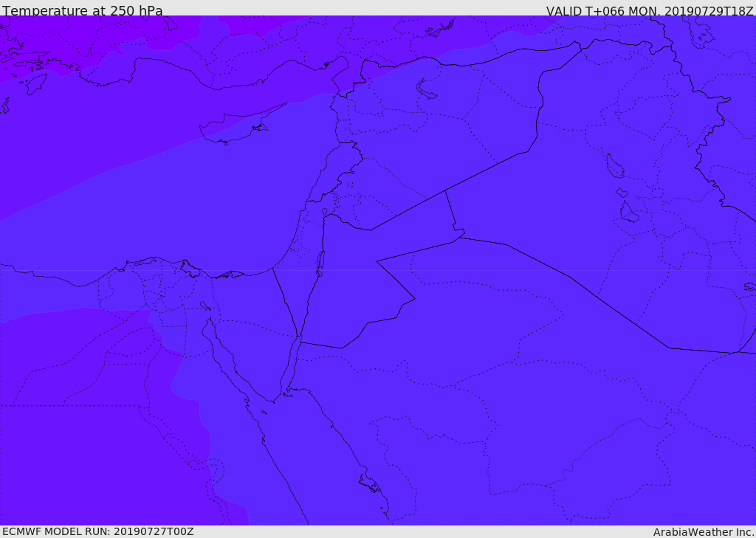Click the 'ArabiaWeather Inc' credit text

[x=704, y=532]
